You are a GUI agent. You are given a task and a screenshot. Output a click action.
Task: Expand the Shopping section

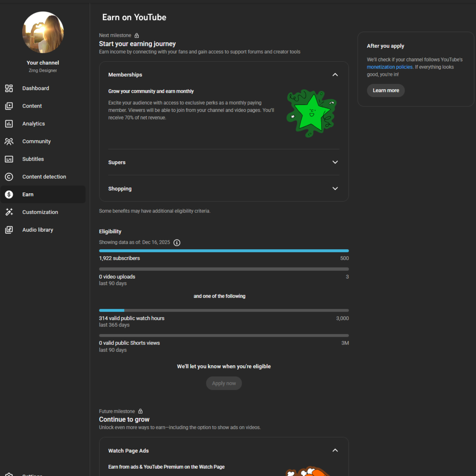coord(335,188)
